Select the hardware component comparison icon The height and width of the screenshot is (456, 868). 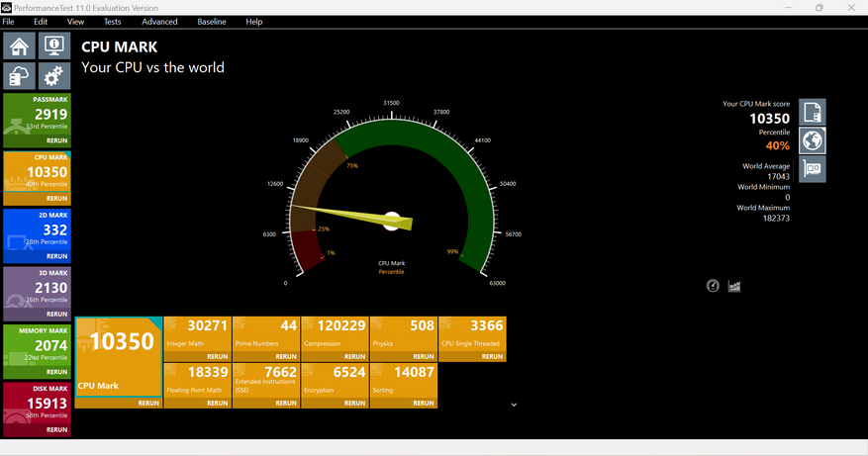coord(813,169)
